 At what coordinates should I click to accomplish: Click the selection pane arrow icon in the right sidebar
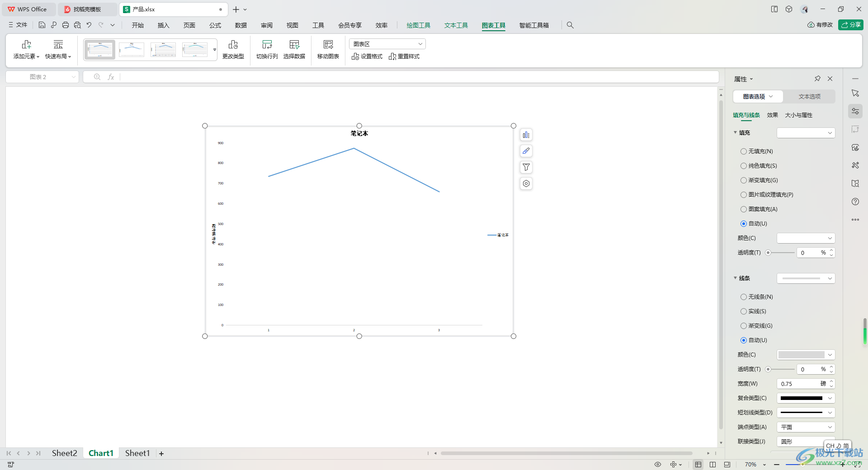coord(855,93)
